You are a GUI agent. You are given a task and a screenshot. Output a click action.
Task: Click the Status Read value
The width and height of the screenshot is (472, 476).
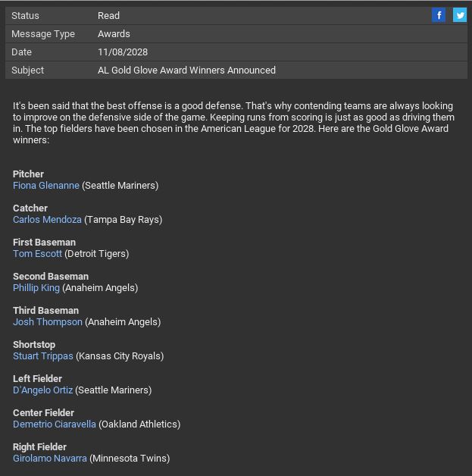tap(108, 16)
